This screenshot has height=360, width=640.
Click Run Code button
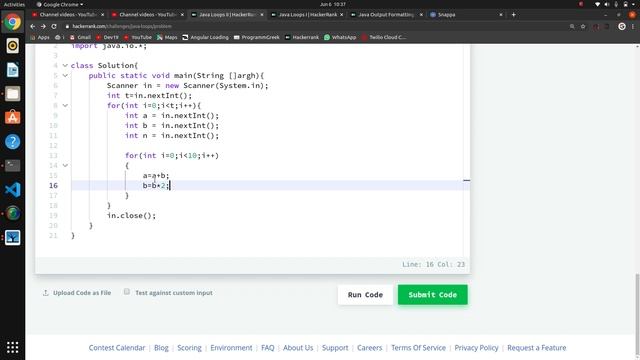(365, 295)
